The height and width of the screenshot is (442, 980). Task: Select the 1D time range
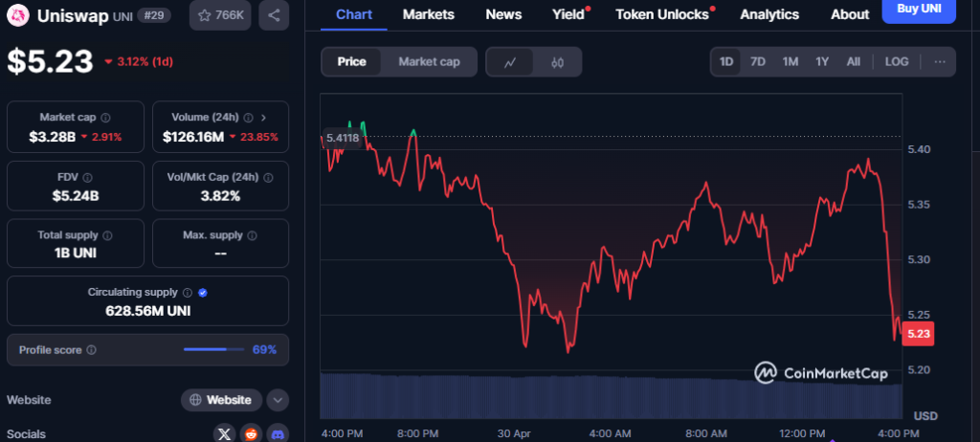(x=726, y=62)
